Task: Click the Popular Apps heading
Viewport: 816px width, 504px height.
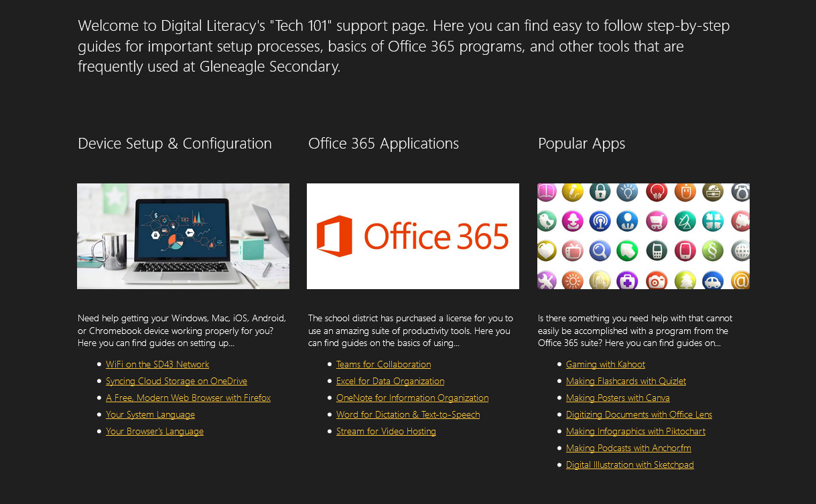Action: coord(582,144)
